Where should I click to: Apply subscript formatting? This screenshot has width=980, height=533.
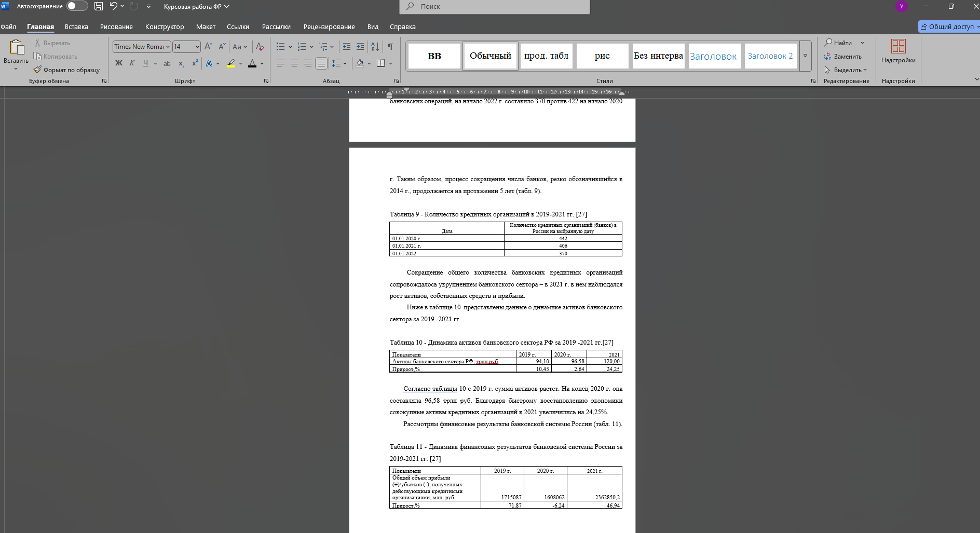(181, 63)
